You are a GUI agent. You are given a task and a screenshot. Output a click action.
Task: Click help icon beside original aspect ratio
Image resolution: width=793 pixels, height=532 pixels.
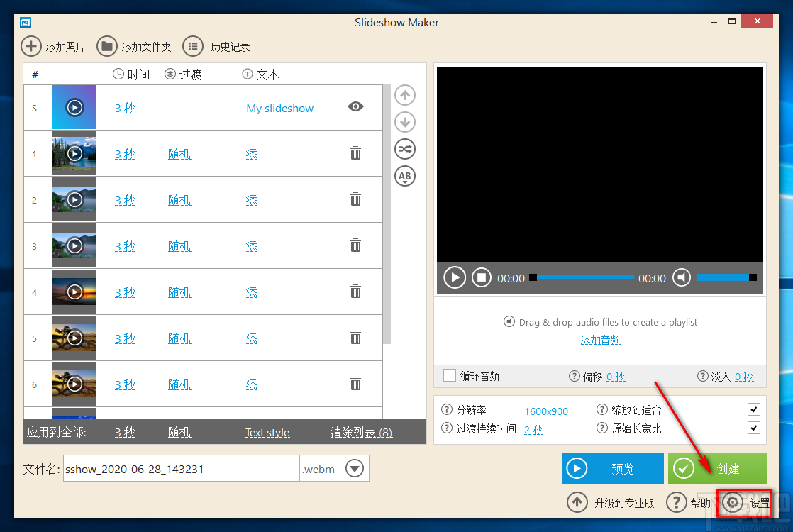click(601, 428)
